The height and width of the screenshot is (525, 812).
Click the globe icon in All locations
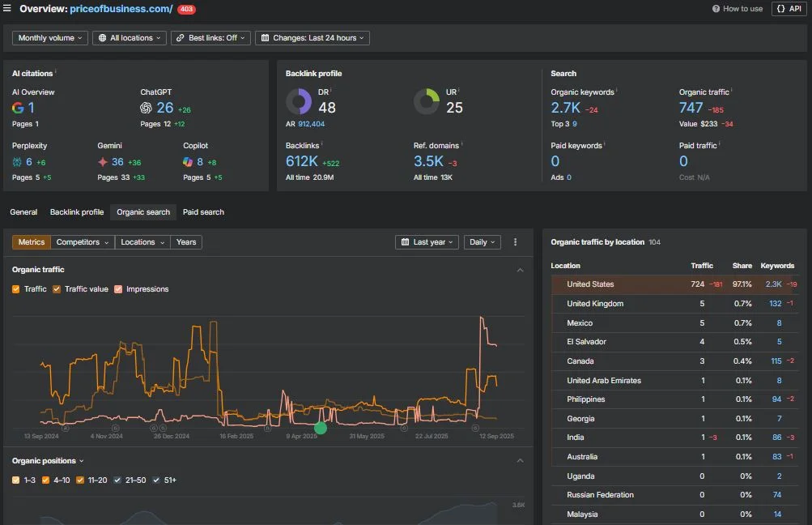(x=103, y=38)
